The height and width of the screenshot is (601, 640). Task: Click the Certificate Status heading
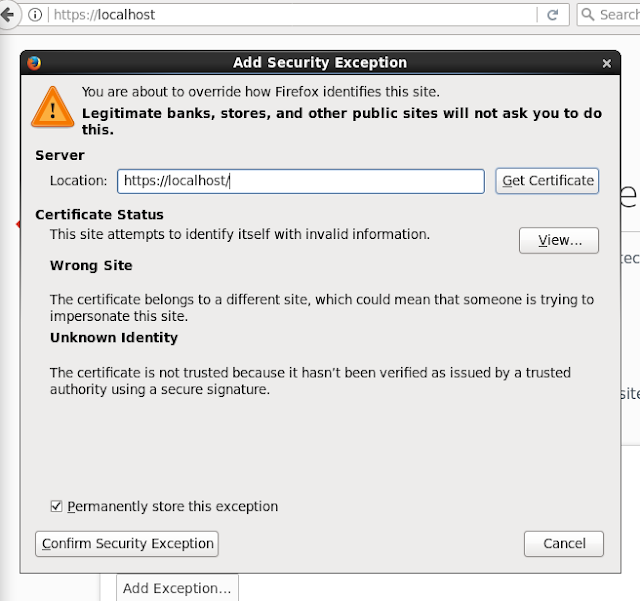point(99,214)
